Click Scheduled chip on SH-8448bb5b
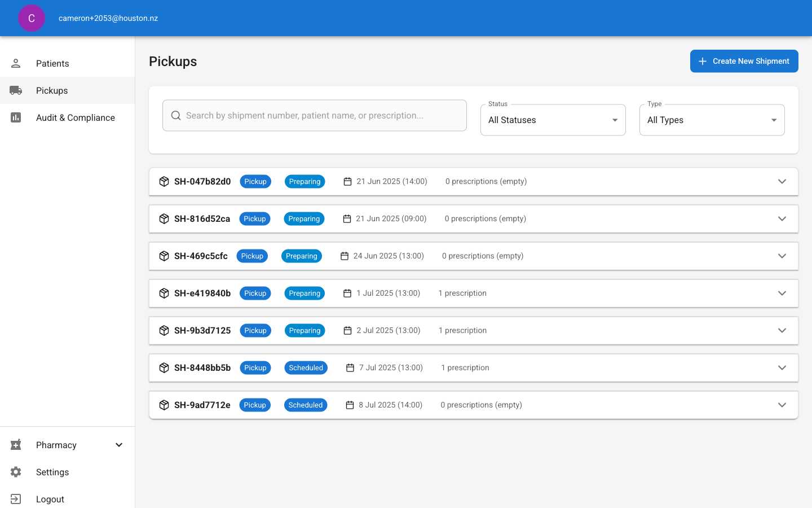Image resolution: width=812 pixels, height=508 pixels. coord(306,367)
